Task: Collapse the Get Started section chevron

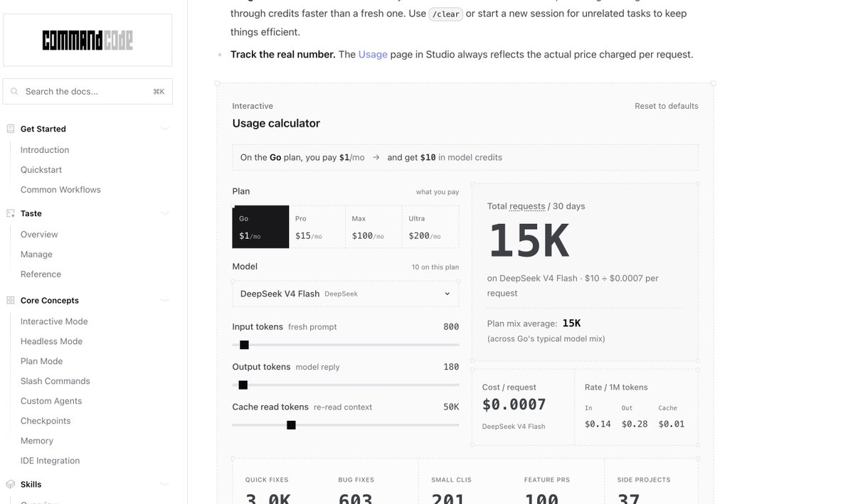Action: [x=165, y=129]
